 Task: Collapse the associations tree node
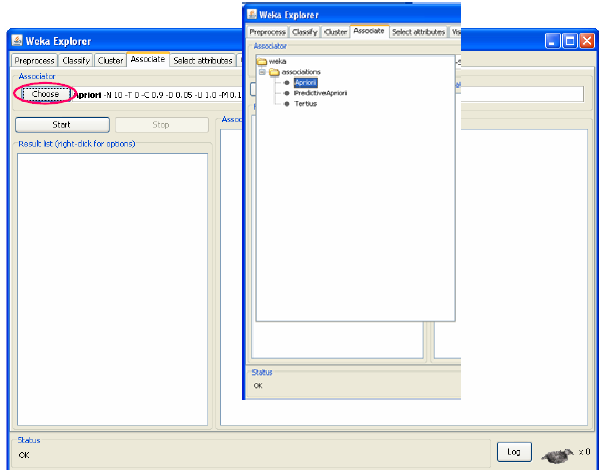click(262, 72)
